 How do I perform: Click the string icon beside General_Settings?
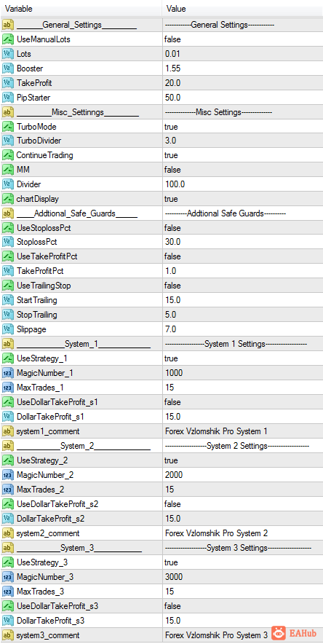[x=8, y=25]
